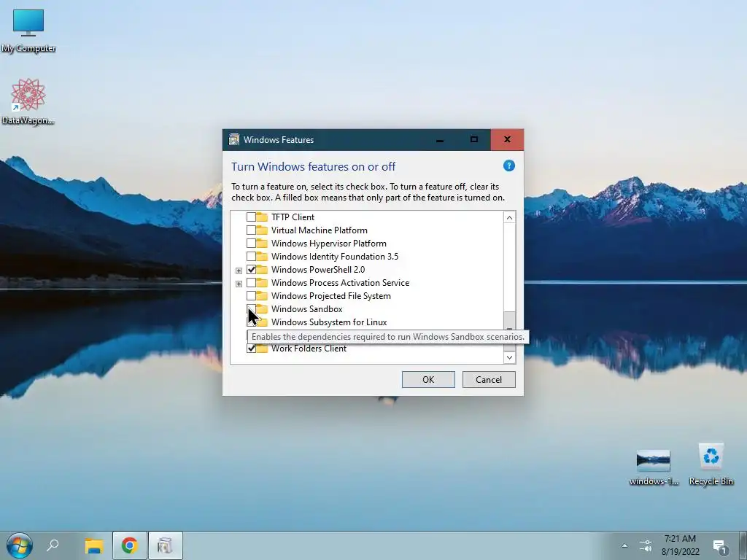The height and width of the screenshot is (560, 747).
Task: Expand Windows Process Activation Service node
Action: (x=239, y=284)
